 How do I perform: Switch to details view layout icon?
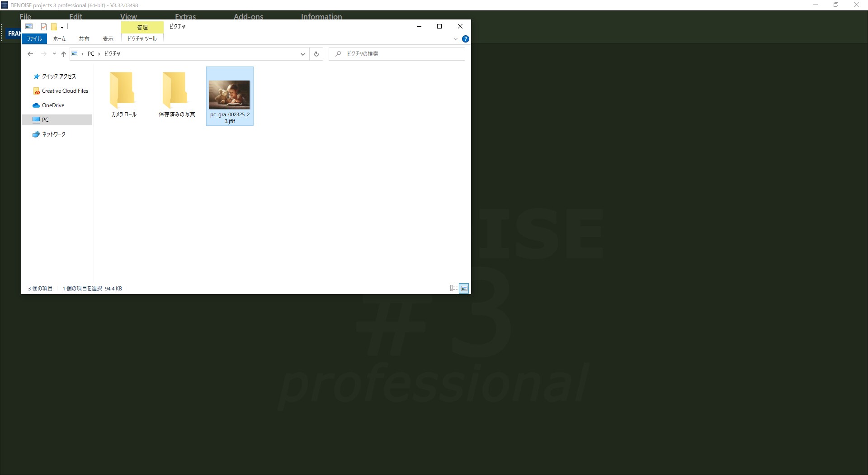point(454,288)
